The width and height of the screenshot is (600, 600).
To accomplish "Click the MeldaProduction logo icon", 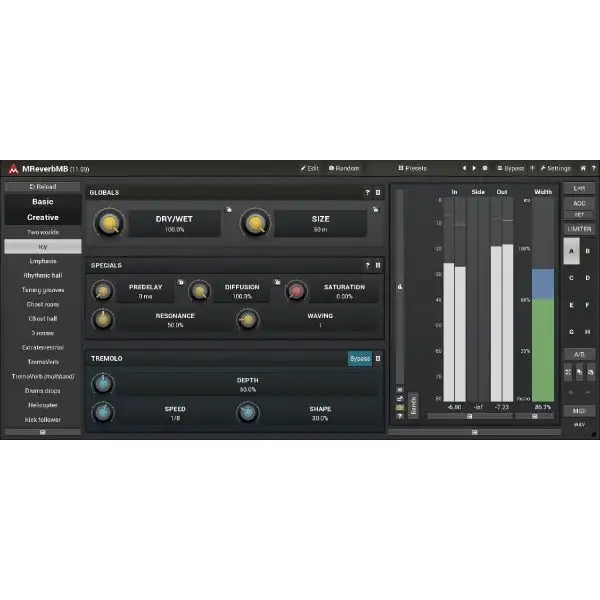I will click(x=12, y=168).
